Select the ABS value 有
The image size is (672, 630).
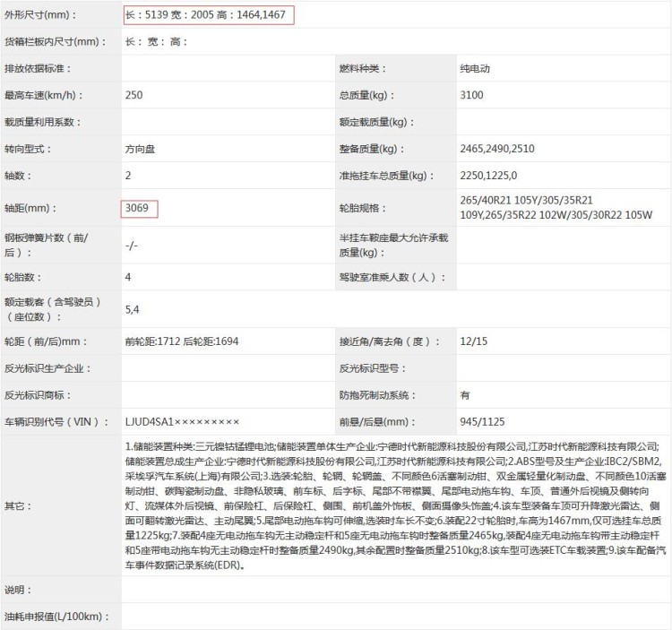tap(465, 395)
